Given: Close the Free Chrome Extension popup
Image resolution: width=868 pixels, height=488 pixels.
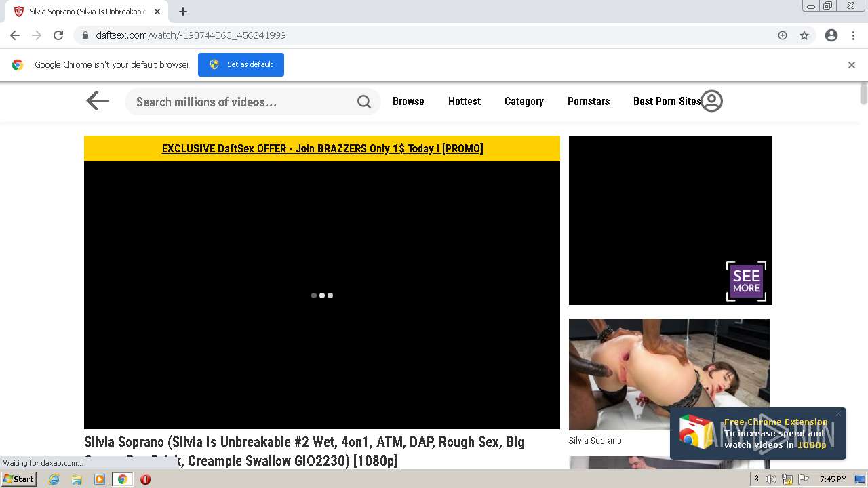Looking at the screenshot, I should coord(838,414).
